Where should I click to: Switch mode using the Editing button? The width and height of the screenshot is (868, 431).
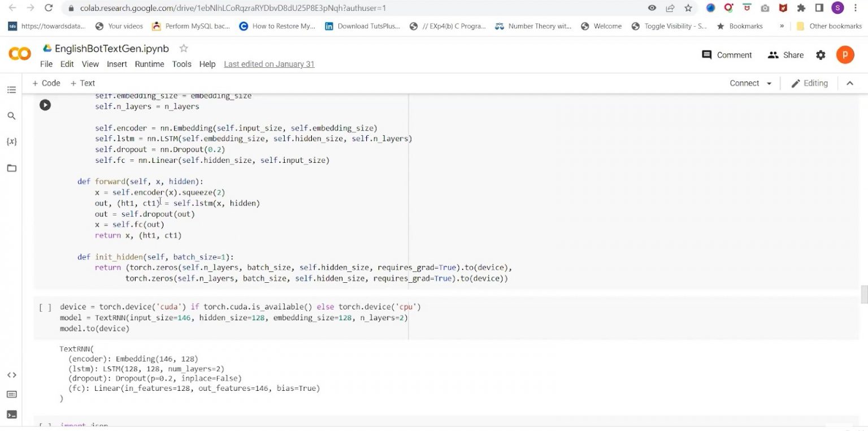tap(809, 83)
